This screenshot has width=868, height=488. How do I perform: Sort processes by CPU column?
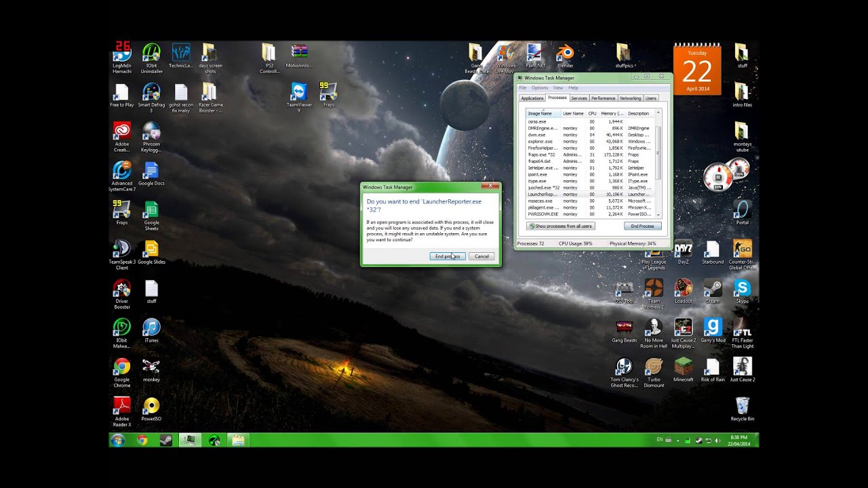[x=592, y=113]
